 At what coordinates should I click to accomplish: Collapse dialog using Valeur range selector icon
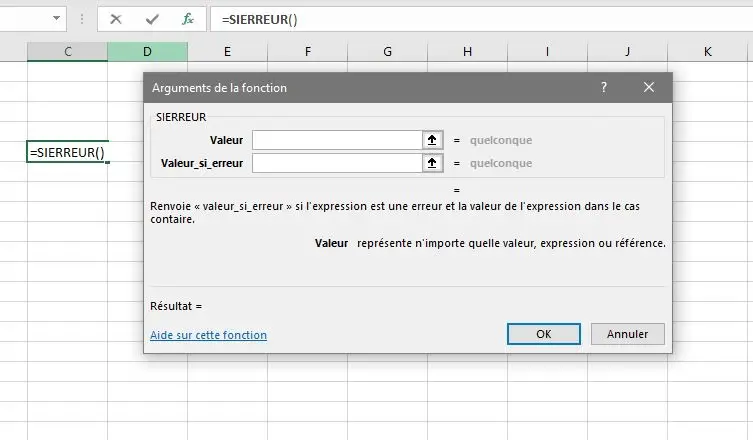[432, 141]
